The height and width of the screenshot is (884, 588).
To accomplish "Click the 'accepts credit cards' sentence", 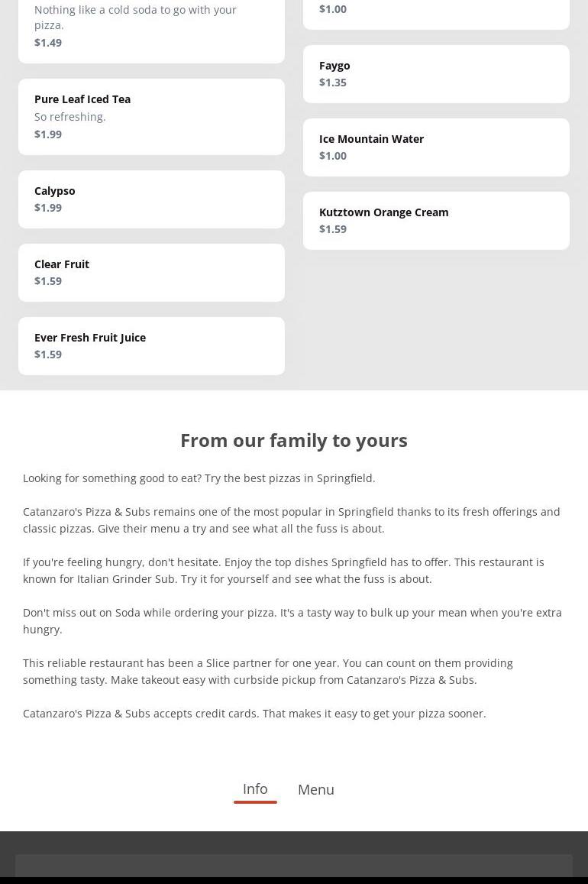I will 254,714.
